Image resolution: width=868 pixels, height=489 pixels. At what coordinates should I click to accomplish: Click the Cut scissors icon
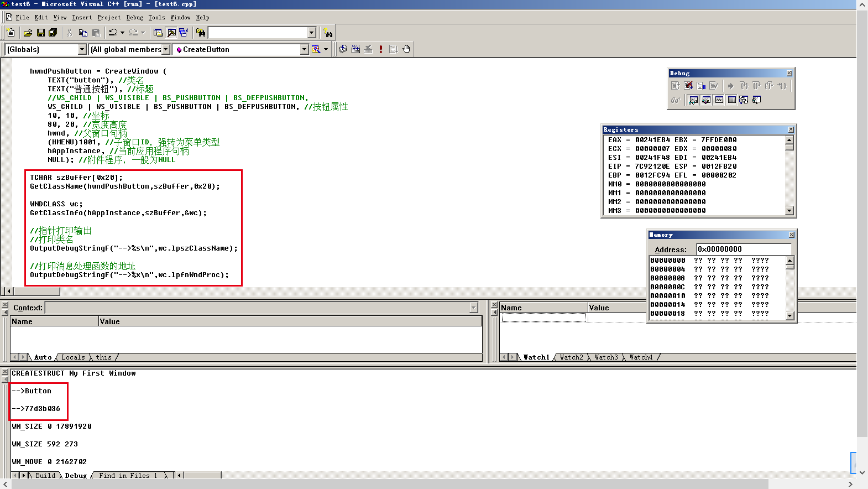pyautogui.click(x=70, y=33)
